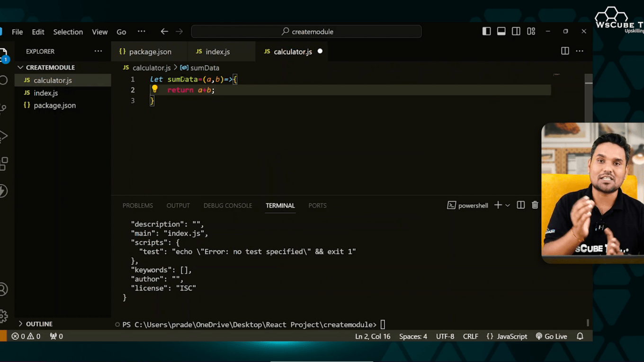Open the ports forwarded indicator showing 0

pos(56,336)
